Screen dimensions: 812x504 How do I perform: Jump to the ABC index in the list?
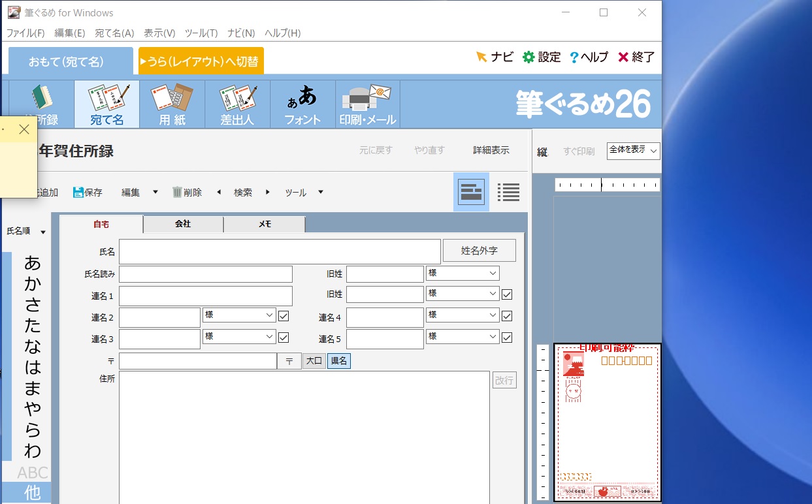[33, 473]
